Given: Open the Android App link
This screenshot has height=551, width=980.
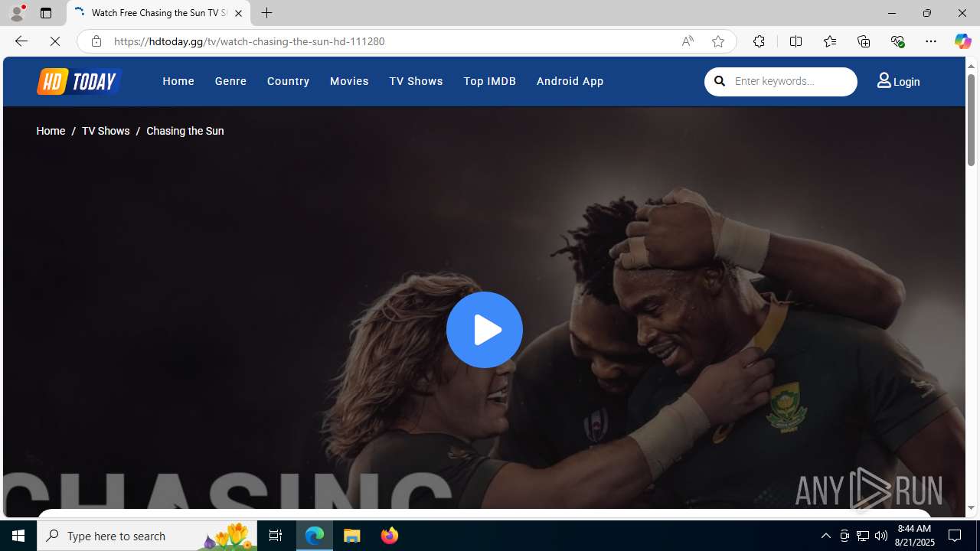Looking at the screenshot, I should tap(570, 81).
